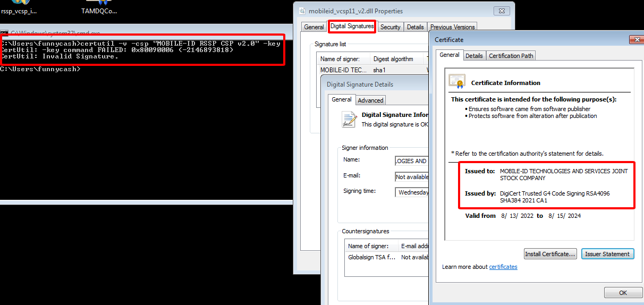Select the rssp_vcsp desktop icon

click(x=20, y=7)
